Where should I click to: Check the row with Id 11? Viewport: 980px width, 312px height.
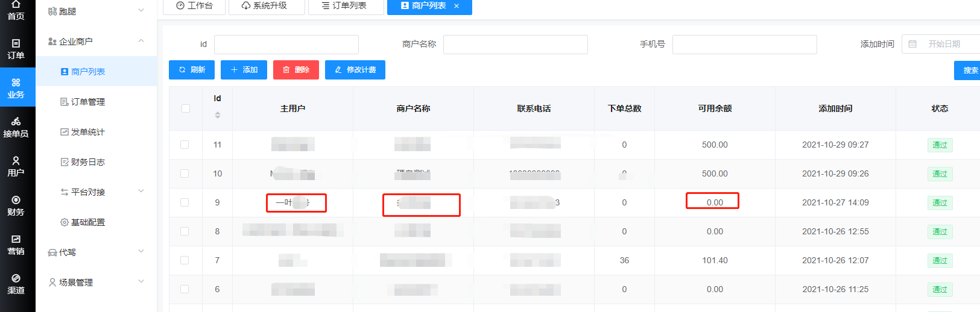[185, 145]
